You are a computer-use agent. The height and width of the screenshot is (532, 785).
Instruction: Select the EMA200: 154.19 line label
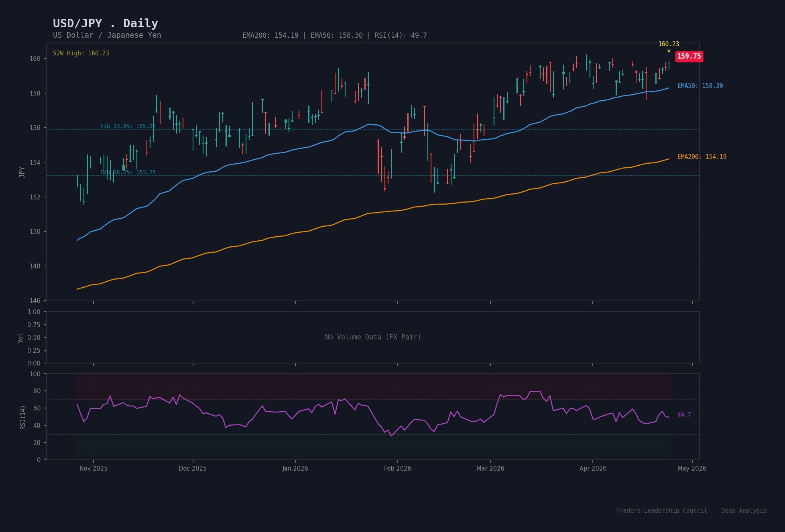(701, 157)
